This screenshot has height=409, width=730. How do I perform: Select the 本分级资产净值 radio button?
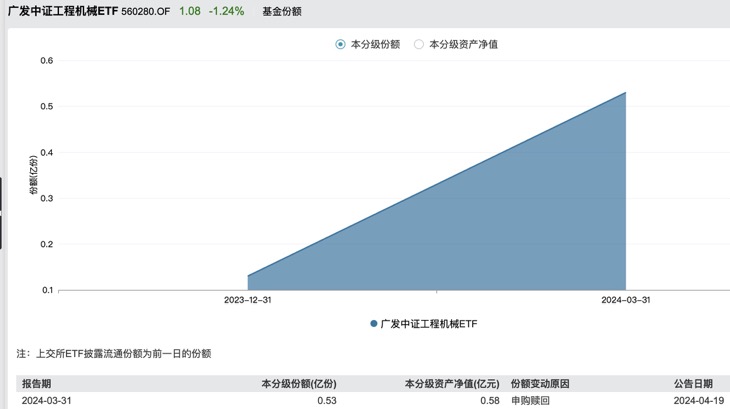pyautogui.click(x=419, y=44)
